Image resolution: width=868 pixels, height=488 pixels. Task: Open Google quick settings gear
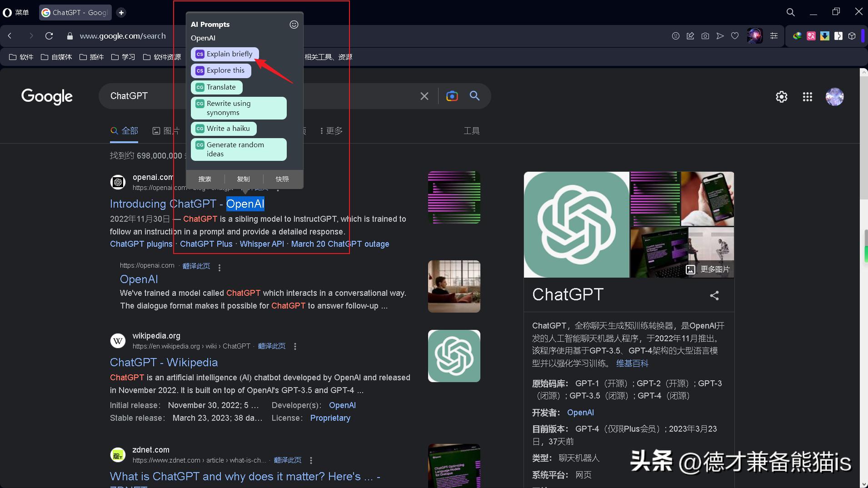(x=781, y=96)
